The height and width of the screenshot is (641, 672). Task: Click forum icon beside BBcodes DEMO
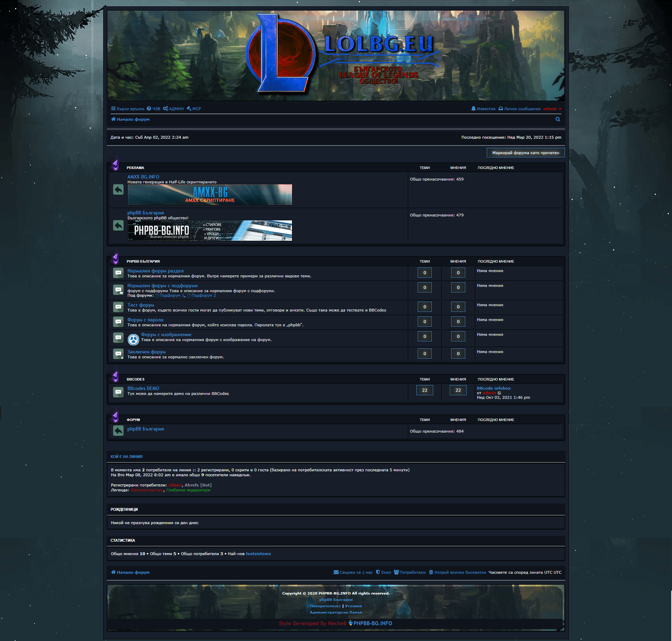click(118, 392)
